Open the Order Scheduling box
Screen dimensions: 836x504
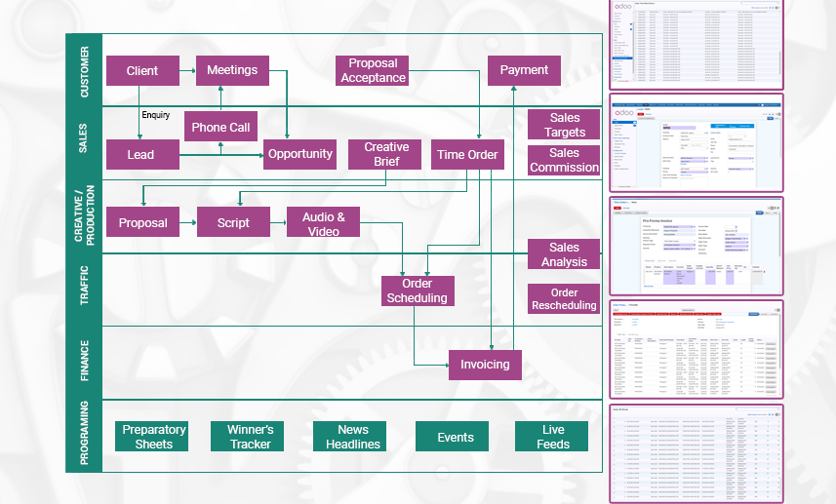[x=418, y=291]
